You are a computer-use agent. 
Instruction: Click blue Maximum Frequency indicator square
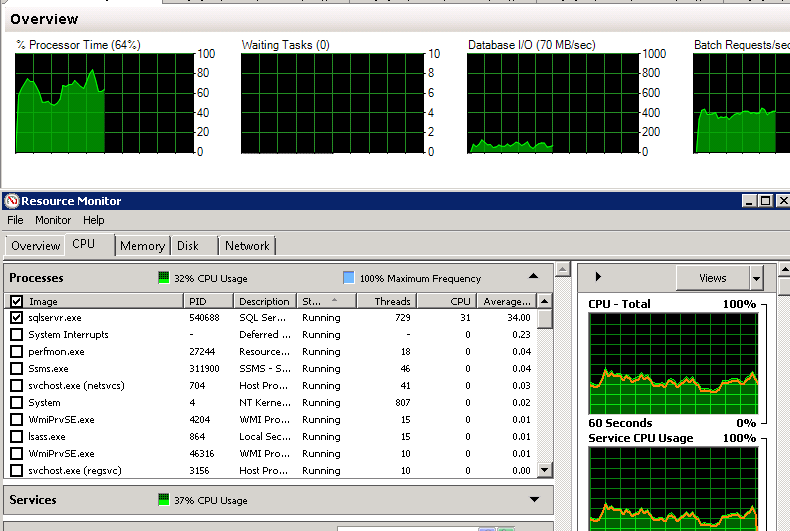click(349, 278)
